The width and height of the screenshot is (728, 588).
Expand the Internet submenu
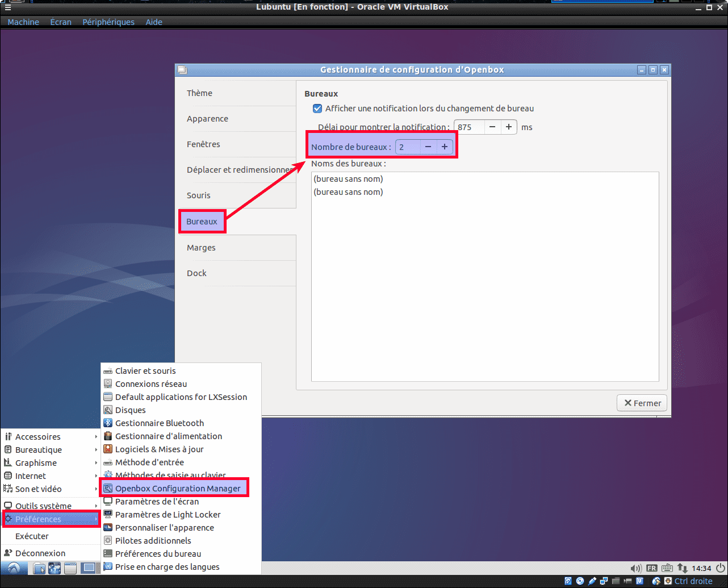pos(51,476)
